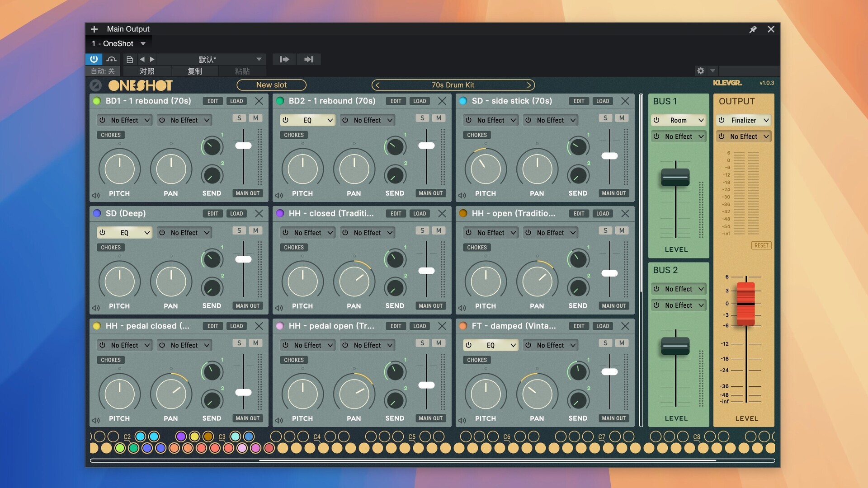Toggle the Output Finalizer power
The width and height of the screenshot is (868, 488).
(x=722, y=120)
